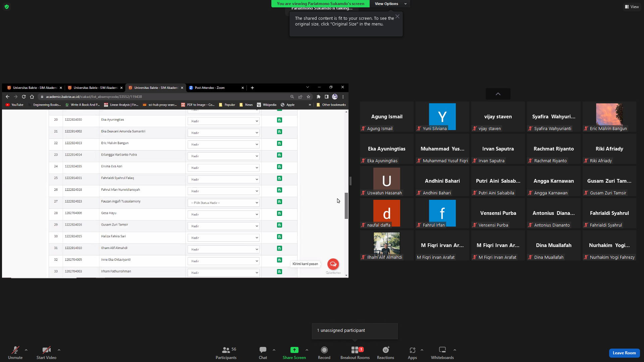Select naufal daffa participant tile
This screenshot has height=362, width=644.
pyautogui.click(x=387, y=213)
